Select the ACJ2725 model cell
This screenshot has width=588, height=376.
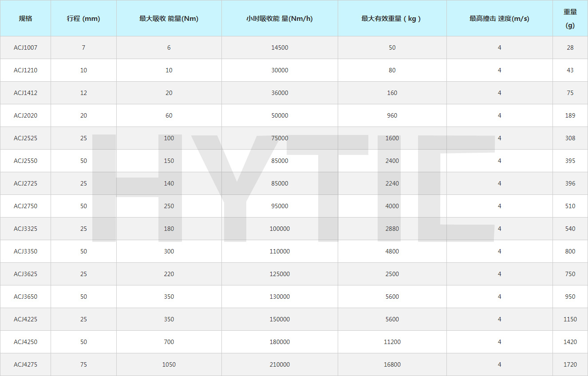[x=25, y=183]
